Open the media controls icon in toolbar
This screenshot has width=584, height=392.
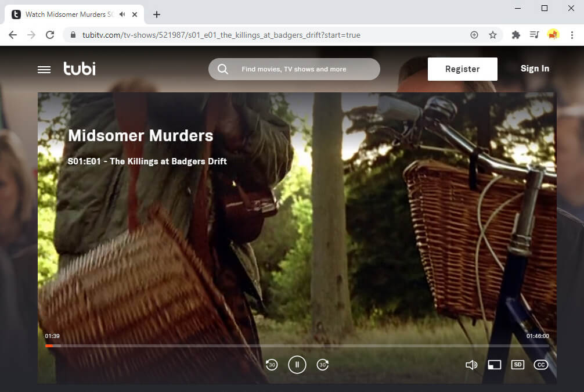click(534, 35)
